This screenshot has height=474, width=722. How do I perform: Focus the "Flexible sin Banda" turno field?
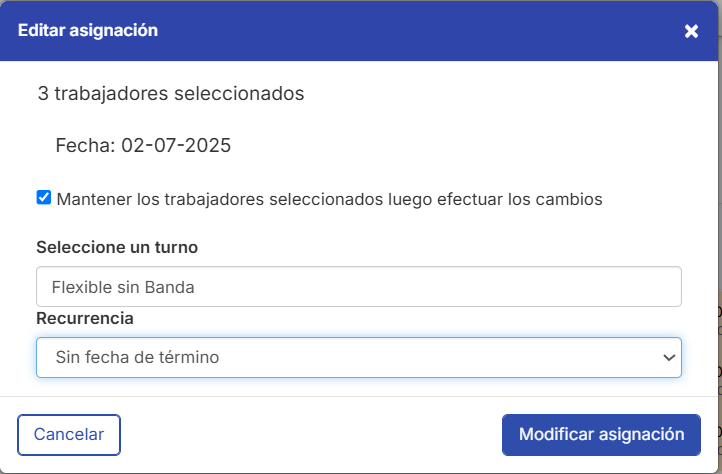pos(124,287)
